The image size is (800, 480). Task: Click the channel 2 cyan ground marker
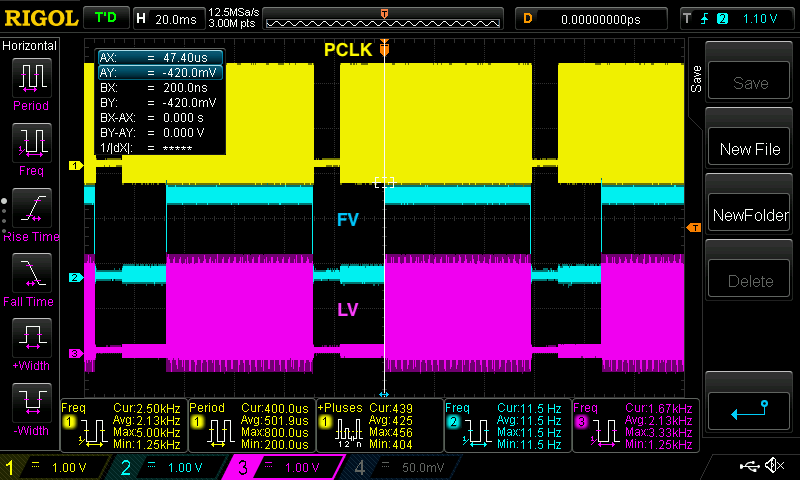point(76,277)
